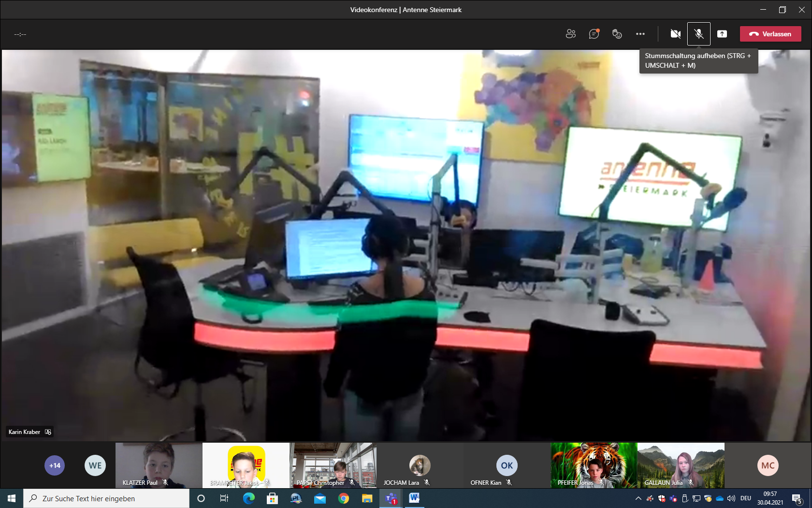Expand the +14 additional participants
Image resolution: width=812 pixels, height=508 pixels.
click(55, 465)
